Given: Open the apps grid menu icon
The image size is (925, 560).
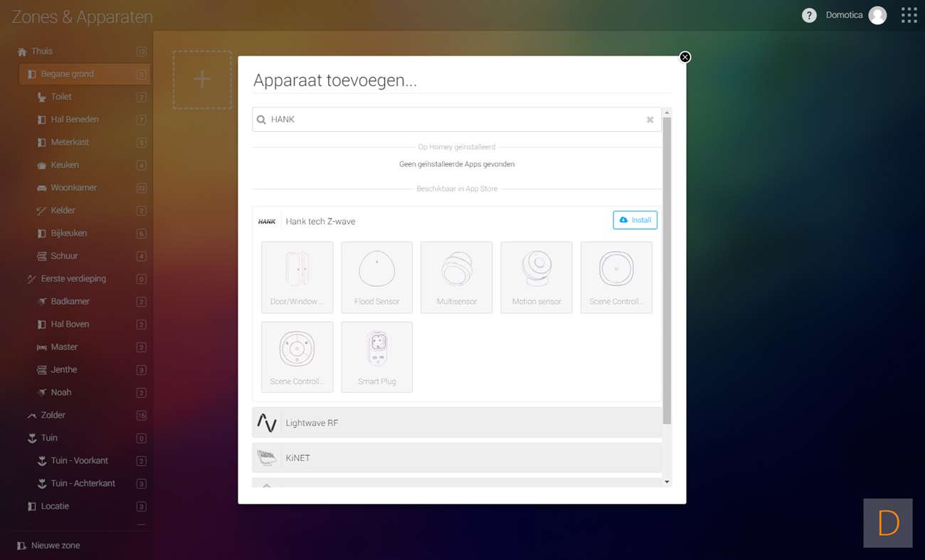Looking at the screenshot, I should click(x=909, y=16).
